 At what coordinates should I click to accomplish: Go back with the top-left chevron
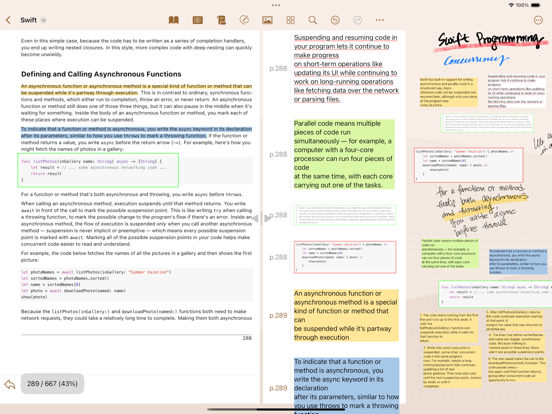pos(8,20)
